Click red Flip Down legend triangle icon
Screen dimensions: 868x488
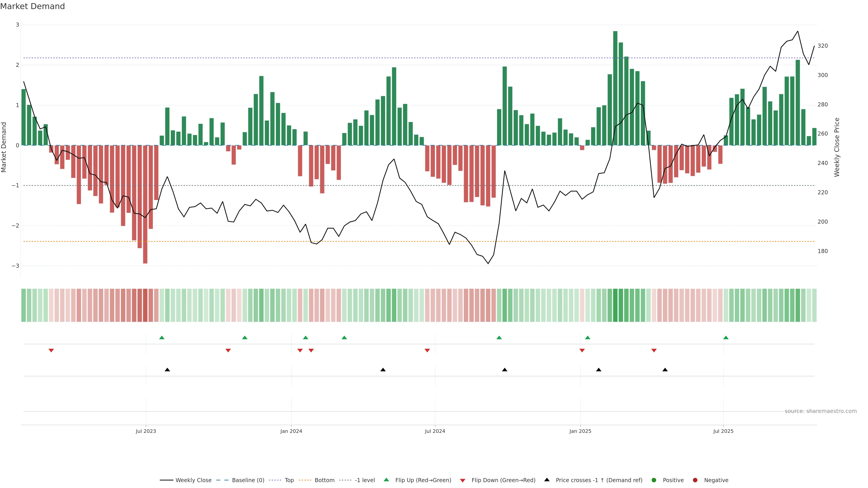tap(463, 480)
